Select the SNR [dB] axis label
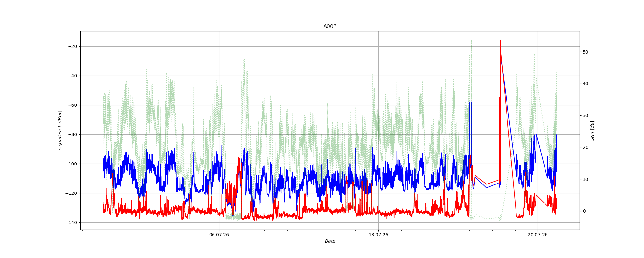 [592, 130]
